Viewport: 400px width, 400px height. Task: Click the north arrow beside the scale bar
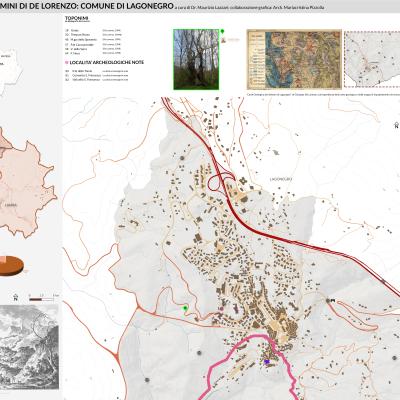(15, 297)
